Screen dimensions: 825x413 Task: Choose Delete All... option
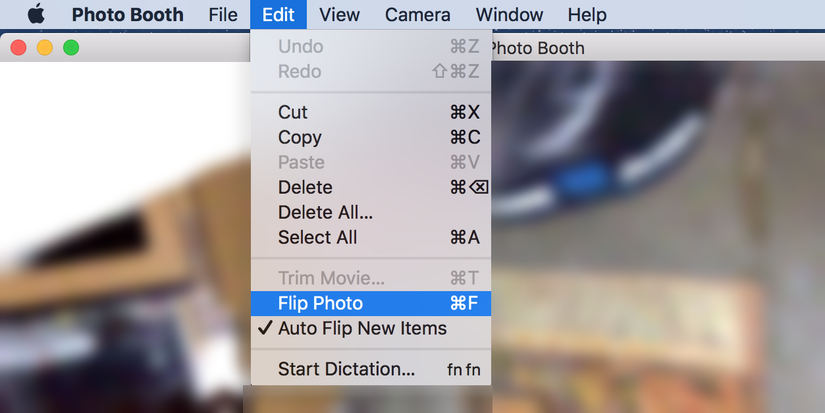(x=371, y=212)
